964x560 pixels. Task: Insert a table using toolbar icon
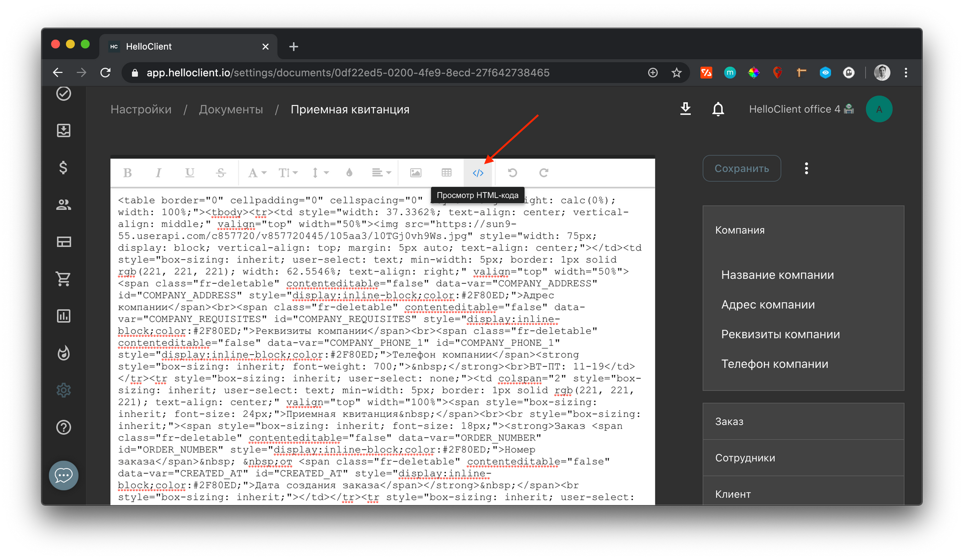447,173
